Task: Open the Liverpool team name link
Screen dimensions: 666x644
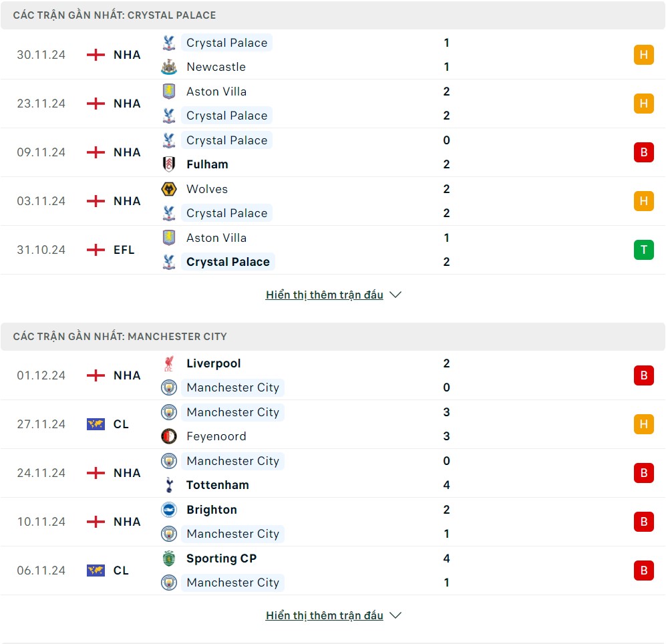Action: click(x=213, y=363)
